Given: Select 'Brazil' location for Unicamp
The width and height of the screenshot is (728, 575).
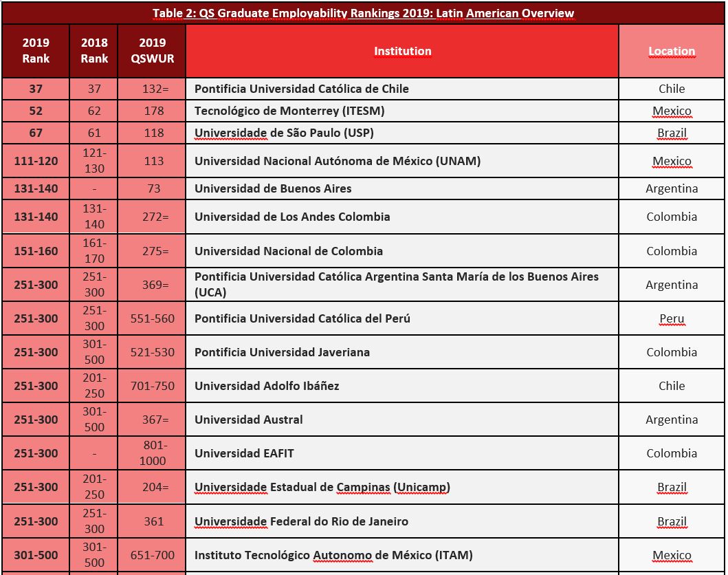Looking at the screenshot, I should (672, 487).
